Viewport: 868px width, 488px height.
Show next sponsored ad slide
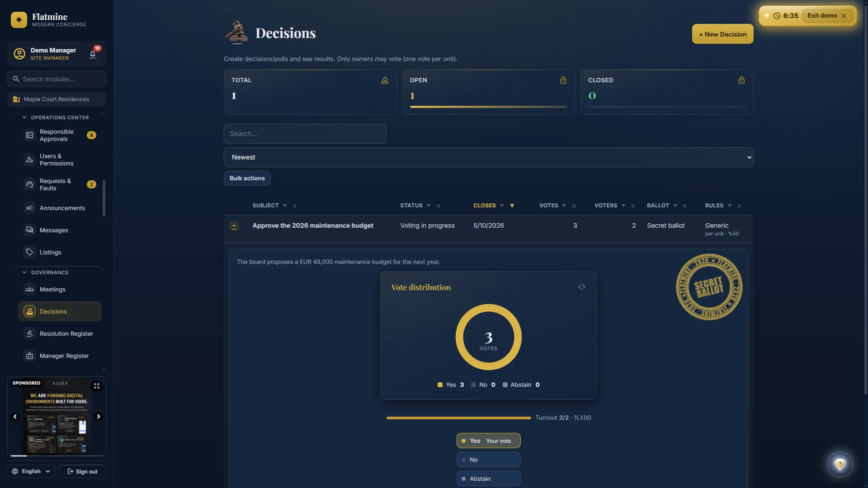pyautogui.click(x=99, y=417)
